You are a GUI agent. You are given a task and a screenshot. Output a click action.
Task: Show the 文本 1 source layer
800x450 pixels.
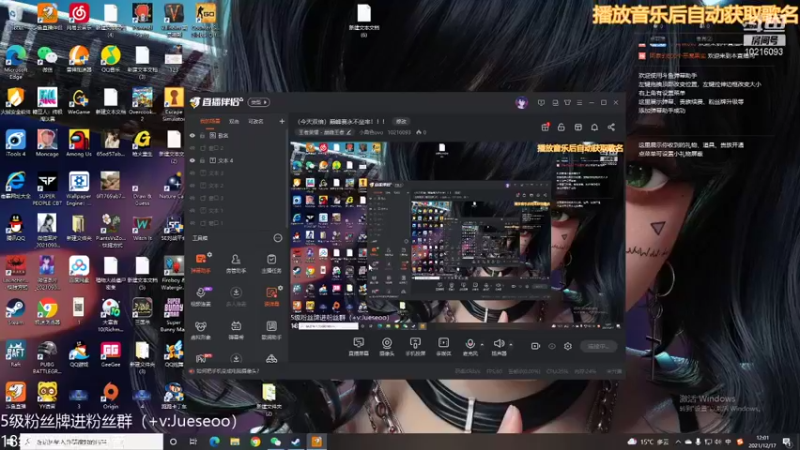tap(192, 210)
